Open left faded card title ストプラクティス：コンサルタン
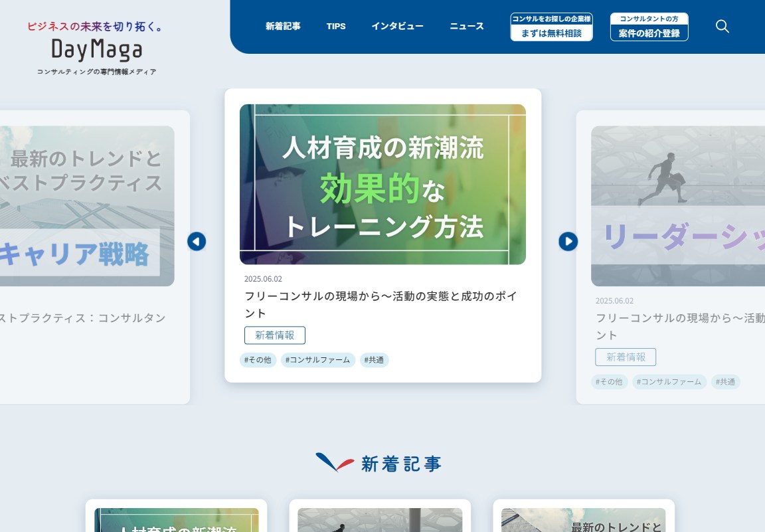The width and height of the screenshot is (765, 532). click(x=83, y=318)
